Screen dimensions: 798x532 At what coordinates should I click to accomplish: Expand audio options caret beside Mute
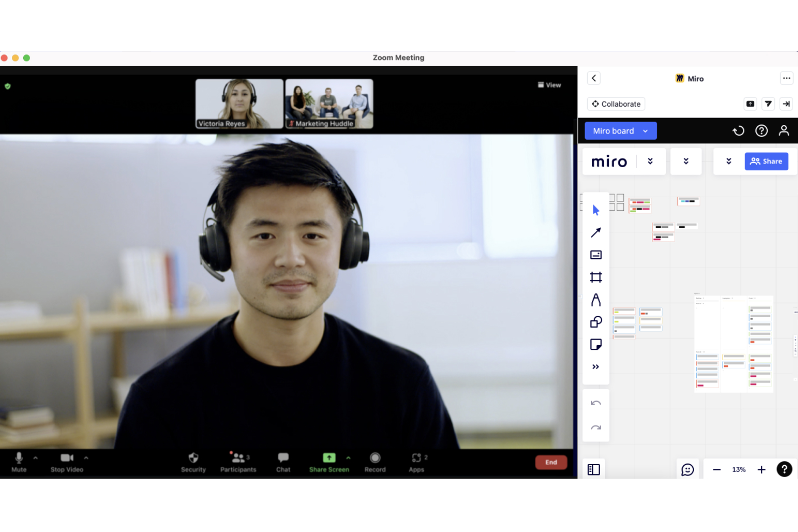pos(36,458)
